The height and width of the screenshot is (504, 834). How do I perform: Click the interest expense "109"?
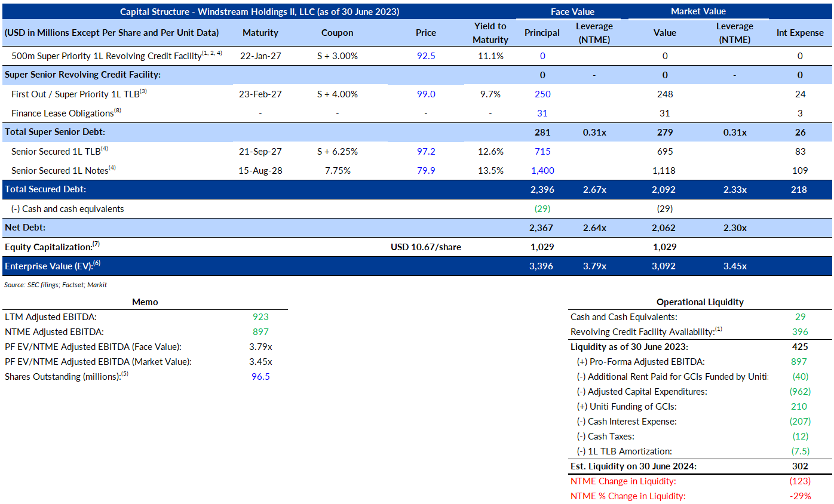pyautogui.click(x=801, y=171)
